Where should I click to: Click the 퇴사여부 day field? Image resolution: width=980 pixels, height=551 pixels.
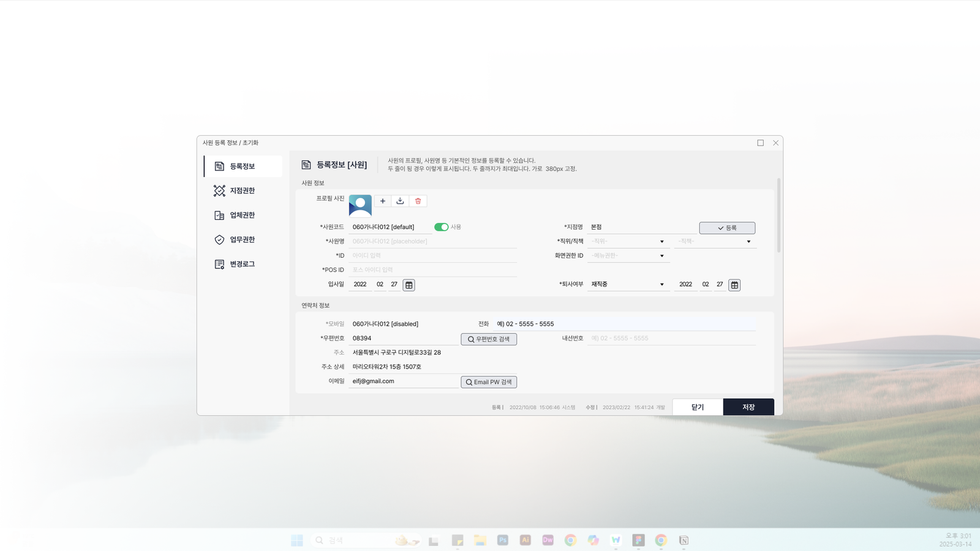(720, 285)
